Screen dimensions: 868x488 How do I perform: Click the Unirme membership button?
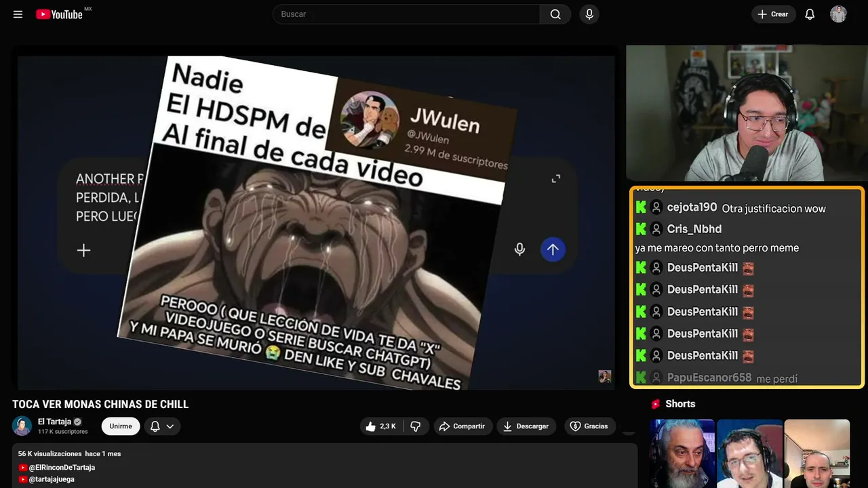pos(121,426)
